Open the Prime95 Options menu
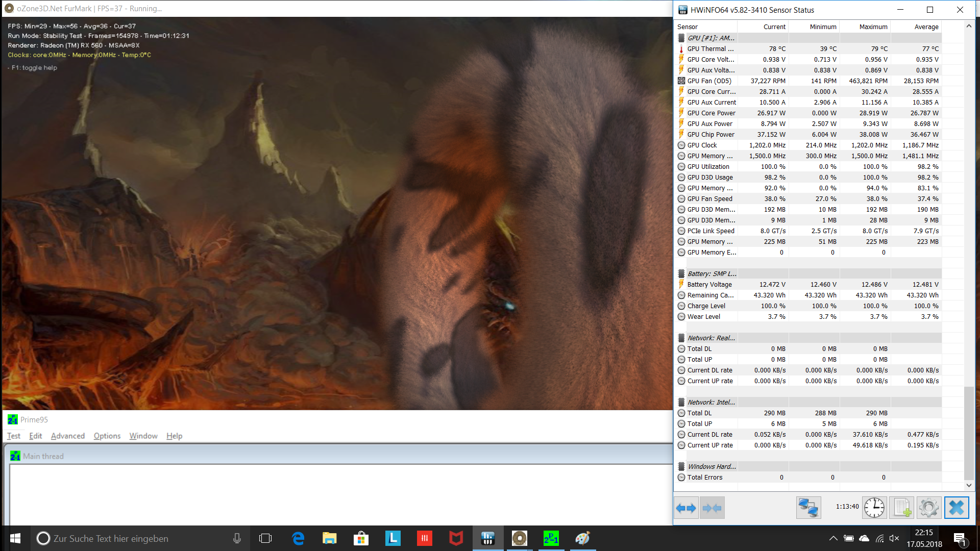 (107, 436)
